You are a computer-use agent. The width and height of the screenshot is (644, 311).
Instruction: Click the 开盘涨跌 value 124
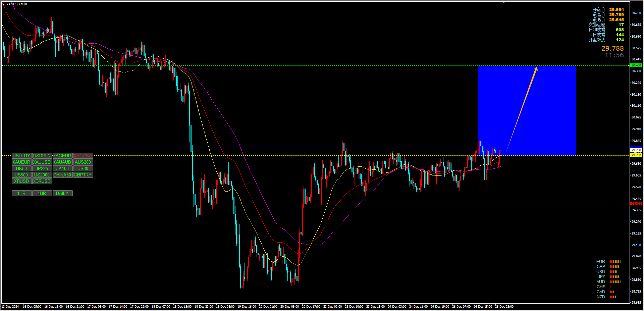point(620,40)
